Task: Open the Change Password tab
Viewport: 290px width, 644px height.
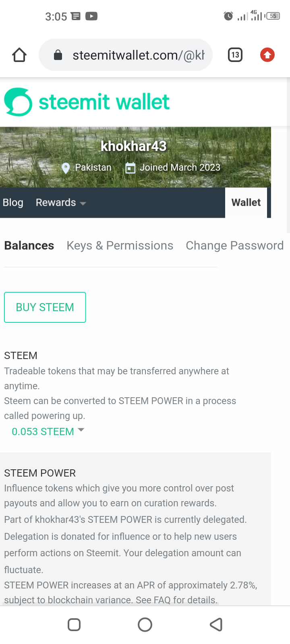Action: click(234, 246)
